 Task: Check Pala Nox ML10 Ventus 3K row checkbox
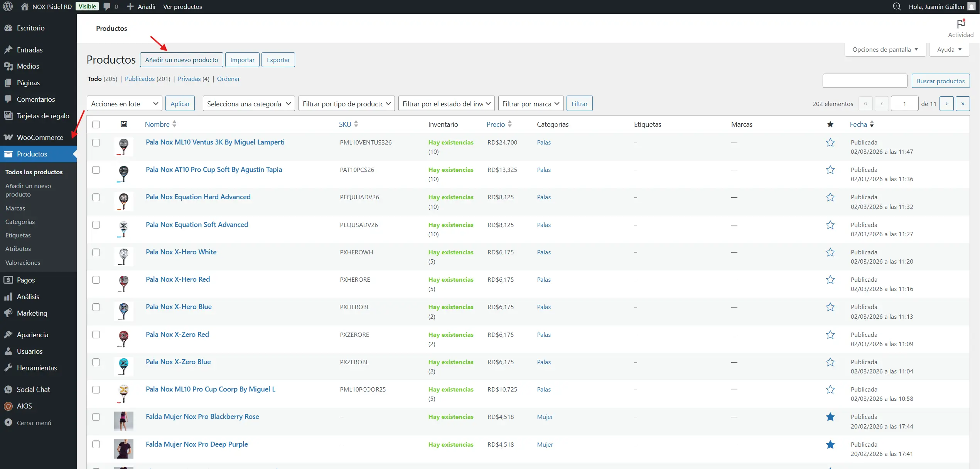[x=96, y=143]
